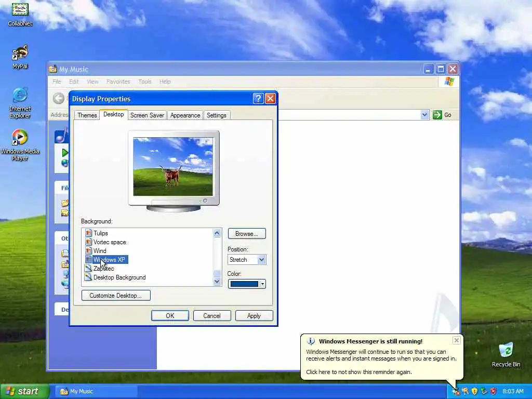Select the Windows XP background entry
This screenshot has width=532, height=399.
[109, 260]
